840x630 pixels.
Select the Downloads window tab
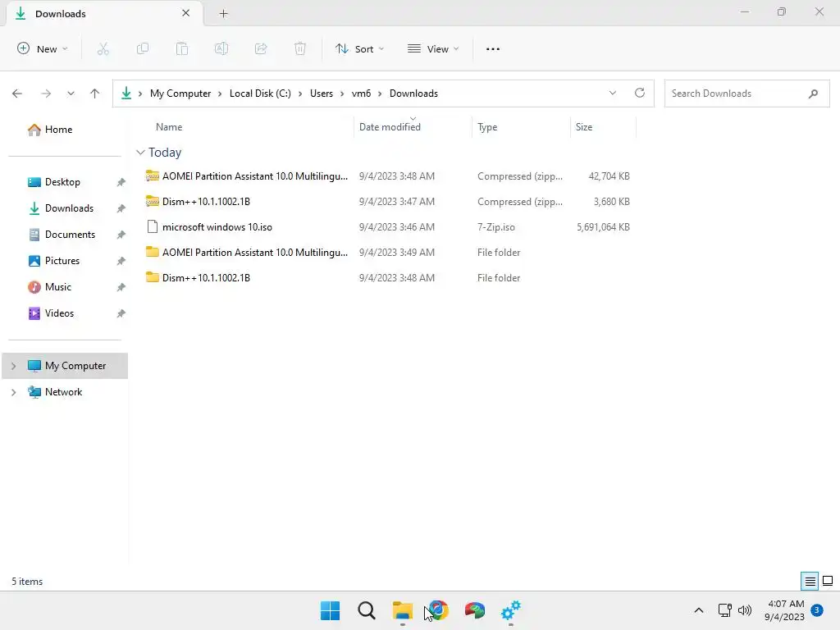pos(103,14)
